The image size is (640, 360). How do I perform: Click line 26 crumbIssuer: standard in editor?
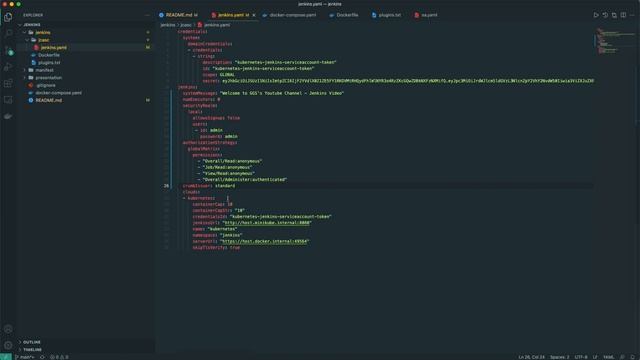[x=209, y=186]
